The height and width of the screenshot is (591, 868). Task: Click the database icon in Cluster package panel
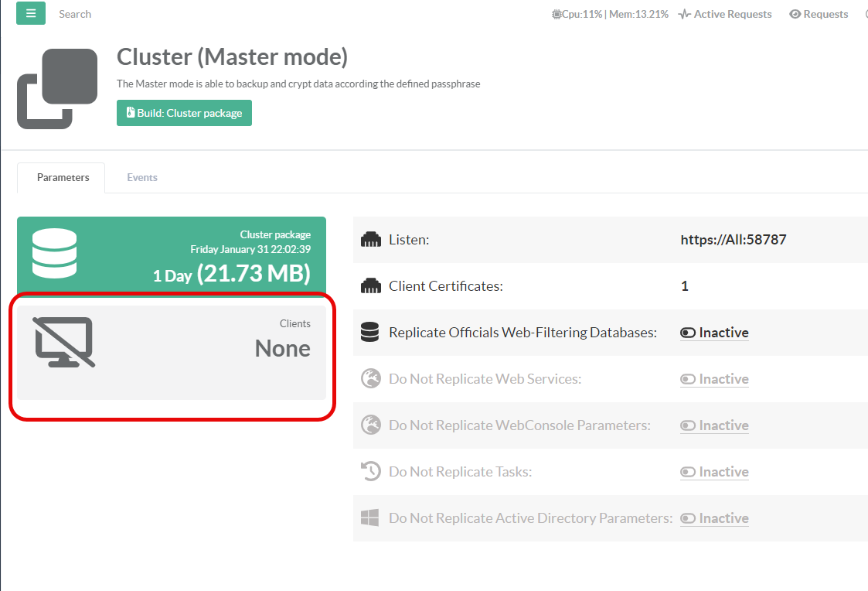[x=54, y=254]
